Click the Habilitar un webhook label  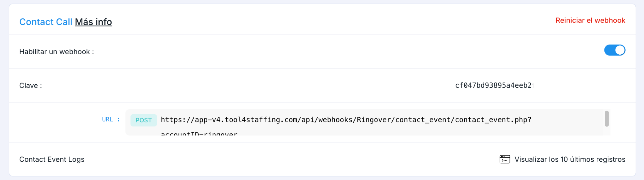pyautogui.click(x=57, y=52)
